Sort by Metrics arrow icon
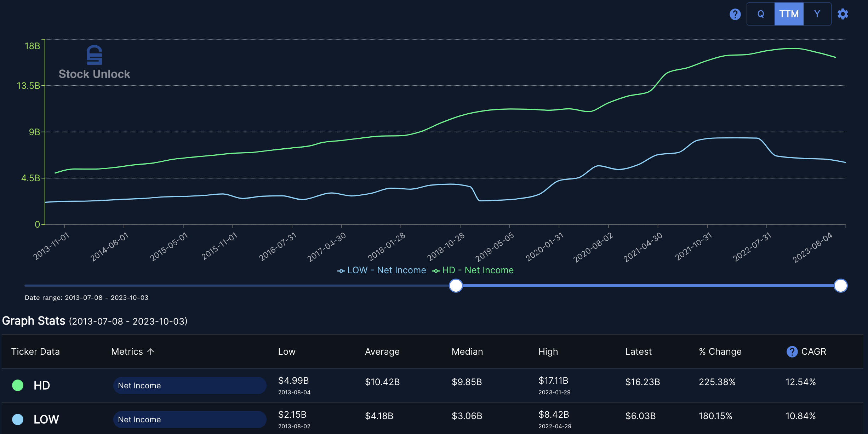This screenshot has width=868, height=434. pyautogui.click(x=151, y=352)
